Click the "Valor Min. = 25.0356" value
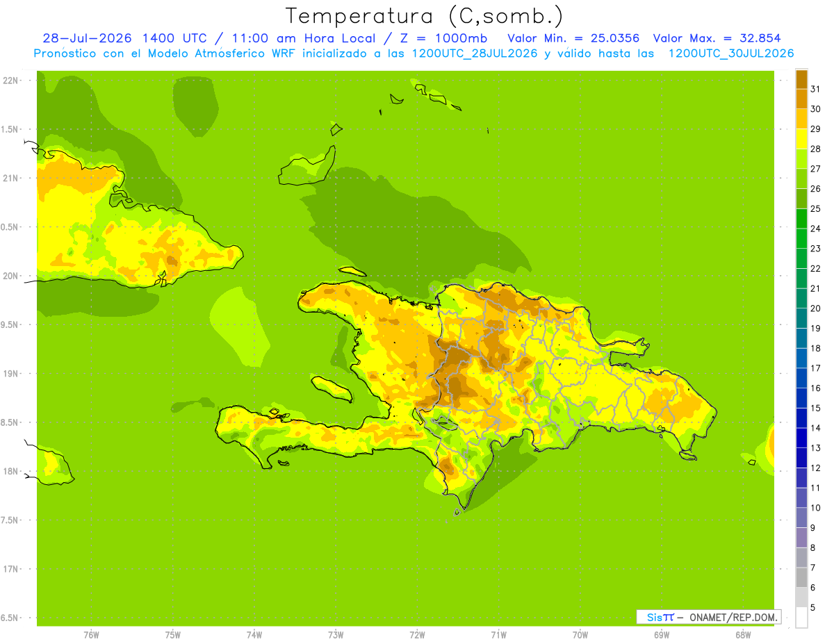This screenshot has width=834, height=644. point(573,38)
